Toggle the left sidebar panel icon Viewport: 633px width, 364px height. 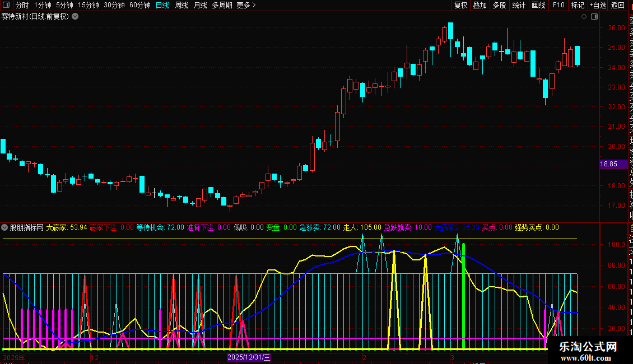pos(6,6)
